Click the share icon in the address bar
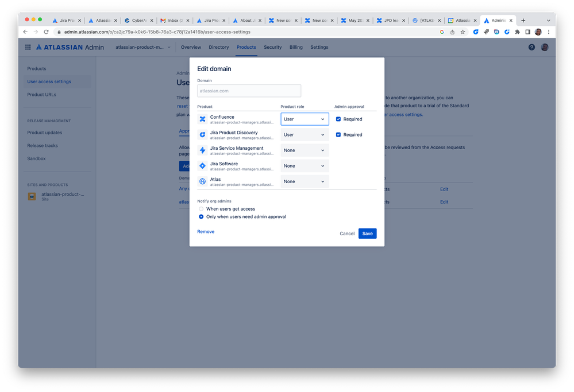The width and height of the screenshot is (574, 392). 452,32
